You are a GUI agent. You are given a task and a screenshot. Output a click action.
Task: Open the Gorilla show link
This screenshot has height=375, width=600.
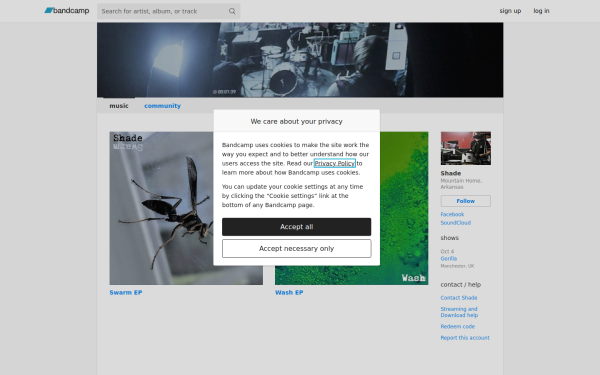point(448,258)
